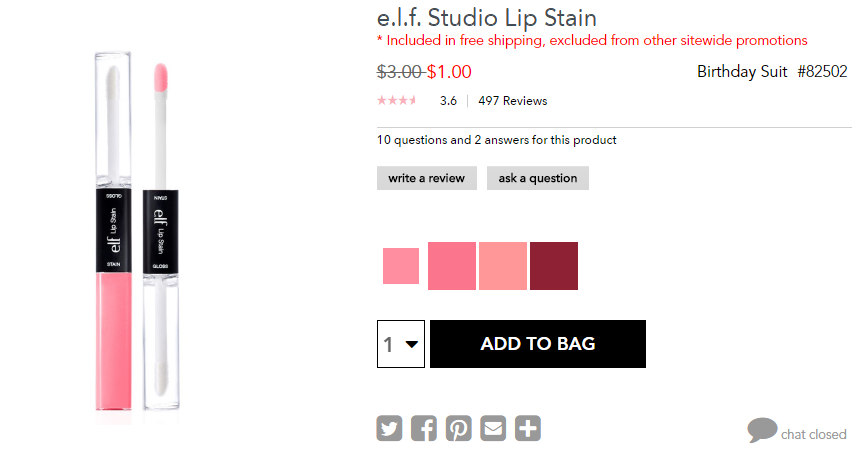868x450 pixels.
Task: Click the e.l.f. Studio Lip Stain title
Action: [487, 18]
